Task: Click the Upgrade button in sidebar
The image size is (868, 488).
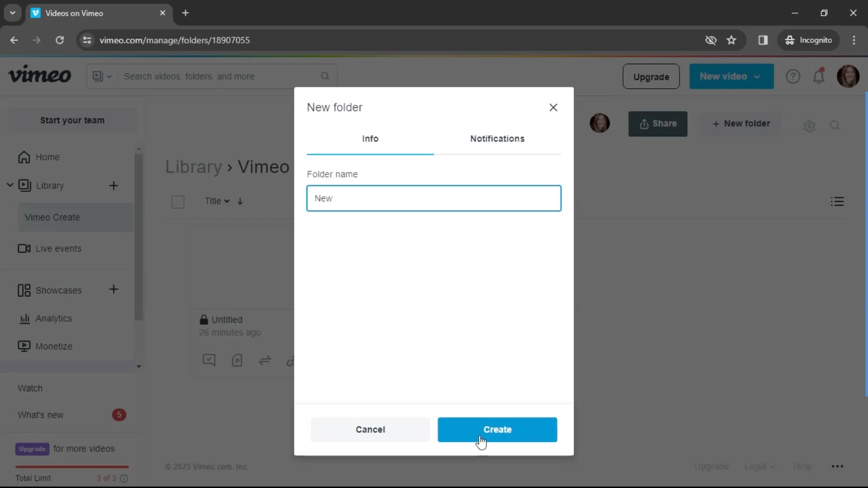Action: click(32, 449)
